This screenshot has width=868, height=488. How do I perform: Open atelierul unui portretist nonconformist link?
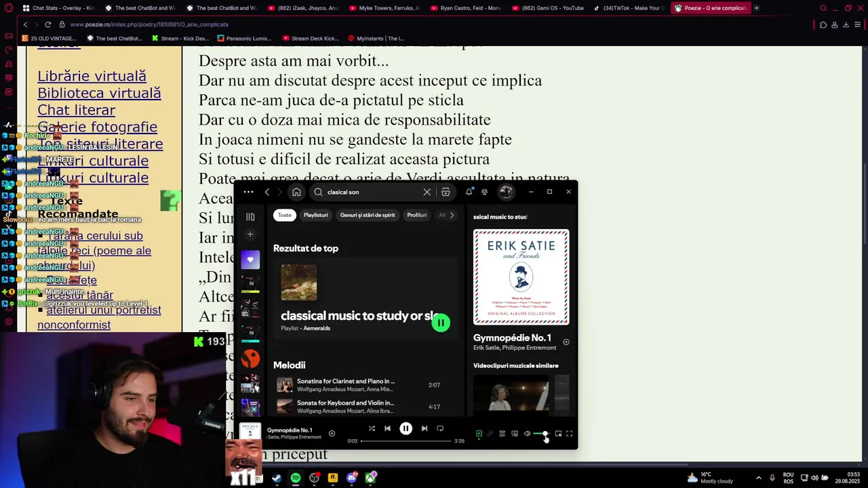coord(99,317)
